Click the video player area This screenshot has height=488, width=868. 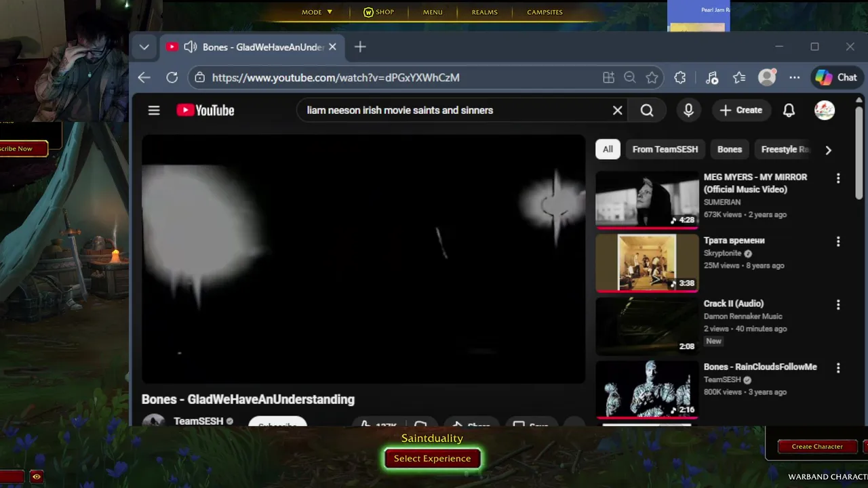pos(363,259)
